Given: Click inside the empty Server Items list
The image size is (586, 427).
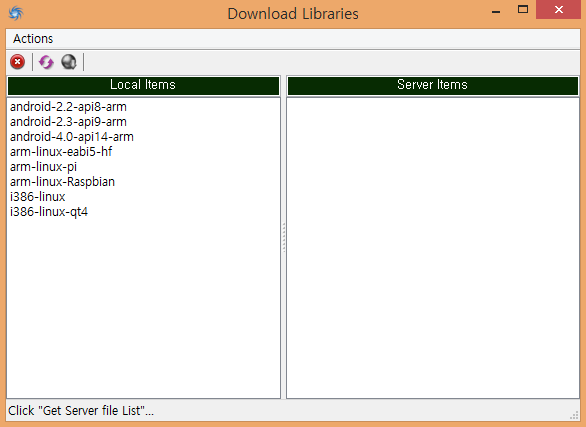Looking at the screenshot, I should pos(433,248).
